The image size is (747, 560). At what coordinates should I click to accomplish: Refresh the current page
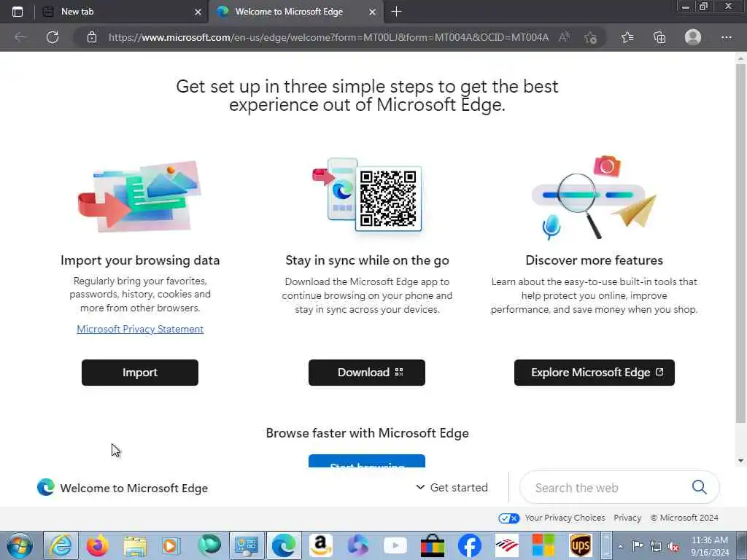(53, 37)
